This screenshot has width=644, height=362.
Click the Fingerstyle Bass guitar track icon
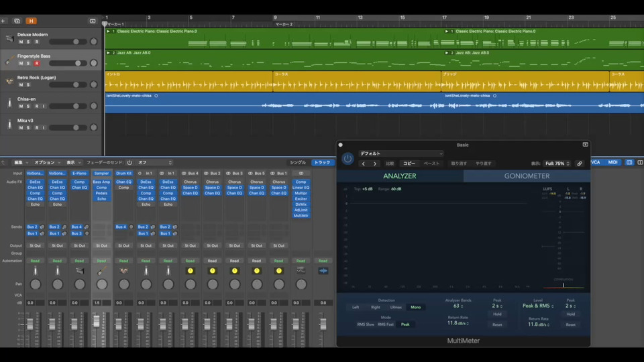click(9, 60)
